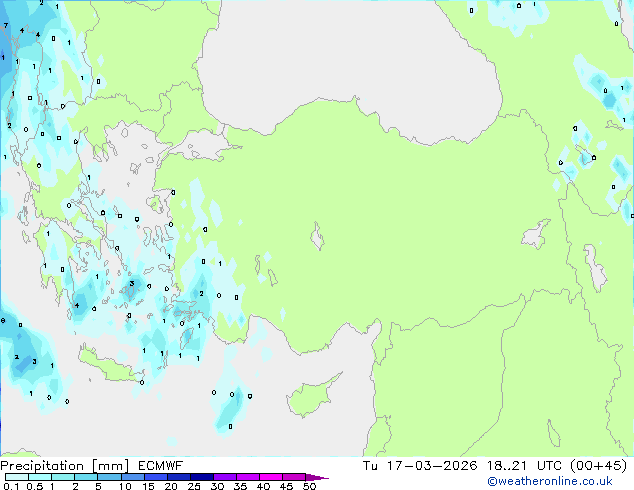Select the 25–30 mm navy legend swatch
634x490 pixels.
(x=201, y=477)
